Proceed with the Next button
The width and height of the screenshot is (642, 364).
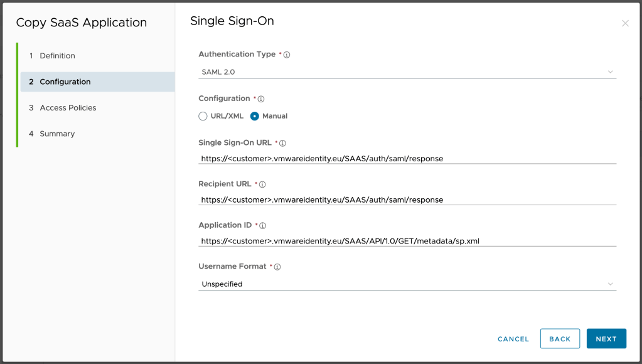[x=606, y=339]
